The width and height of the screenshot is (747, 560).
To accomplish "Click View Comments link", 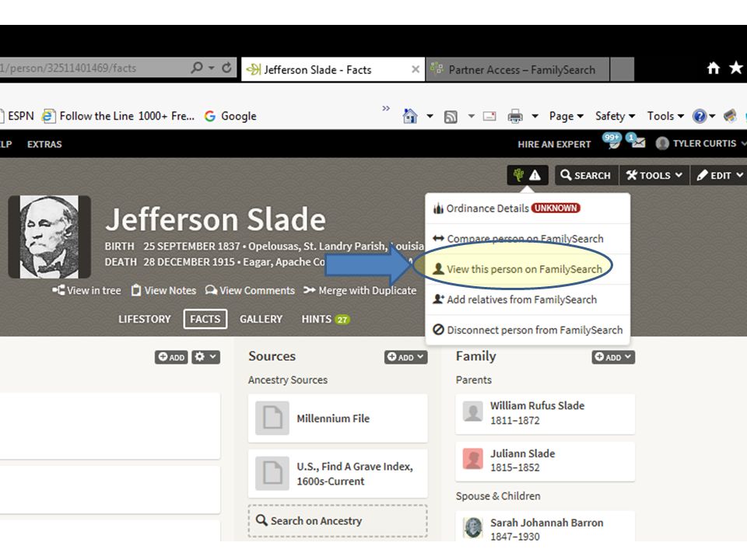I will coord(250,290).
